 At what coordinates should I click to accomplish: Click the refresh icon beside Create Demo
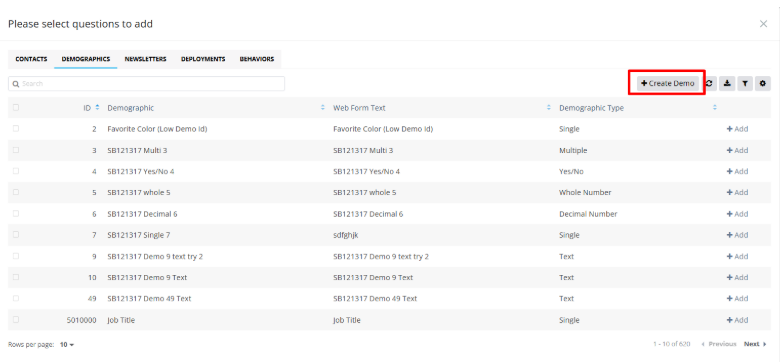pos(709,84)
